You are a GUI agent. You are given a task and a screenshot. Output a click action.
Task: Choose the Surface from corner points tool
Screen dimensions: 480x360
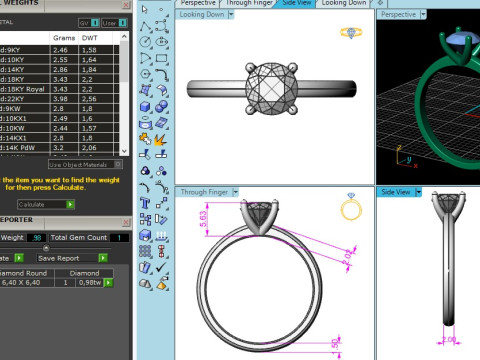(x=145, y=90)
